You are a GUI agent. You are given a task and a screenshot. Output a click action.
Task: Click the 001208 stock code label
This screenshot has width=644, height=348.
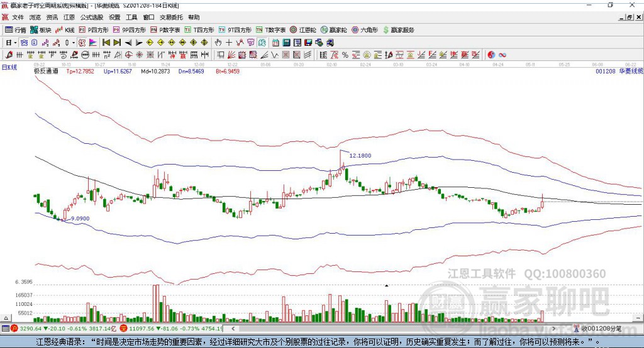point(606,71)
